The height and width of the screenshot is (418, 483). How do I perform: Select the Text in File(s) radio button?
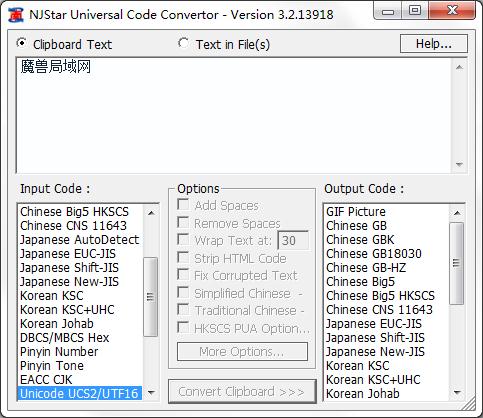click(x=183, y=43)
